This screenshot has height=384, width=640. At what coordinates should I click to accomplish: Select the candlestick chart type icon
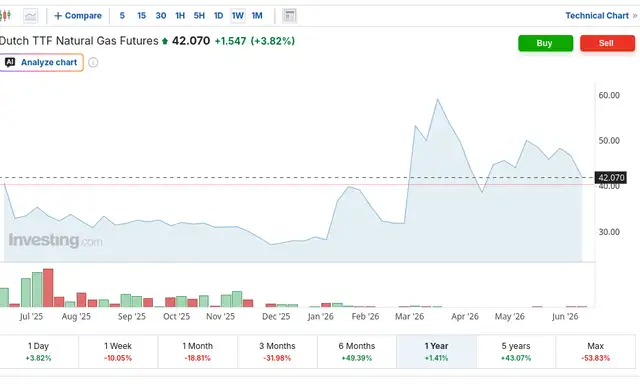point(5,16)
